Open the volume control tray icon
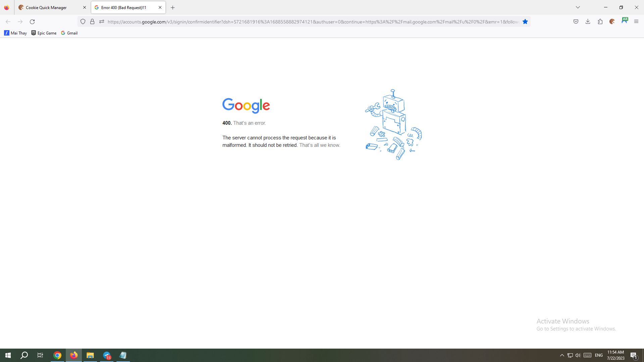 [578, 355]
